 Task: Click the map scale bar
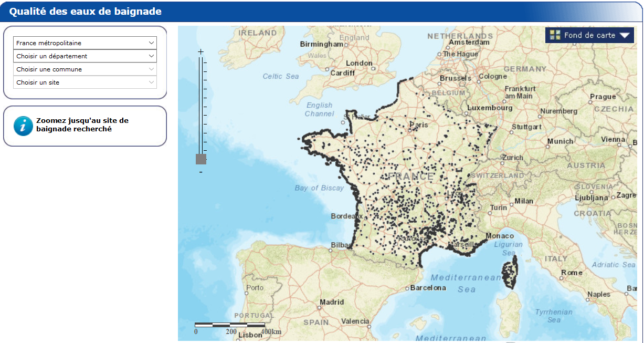tap(229, 325)
